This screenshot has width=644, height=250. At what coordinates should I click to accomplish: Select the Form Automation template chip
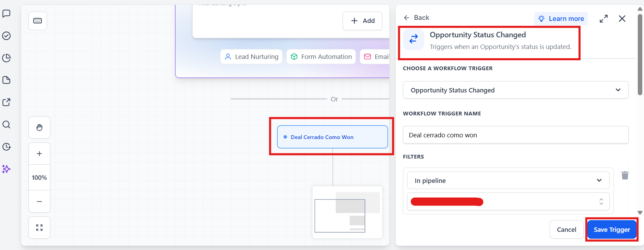(321, 57)
